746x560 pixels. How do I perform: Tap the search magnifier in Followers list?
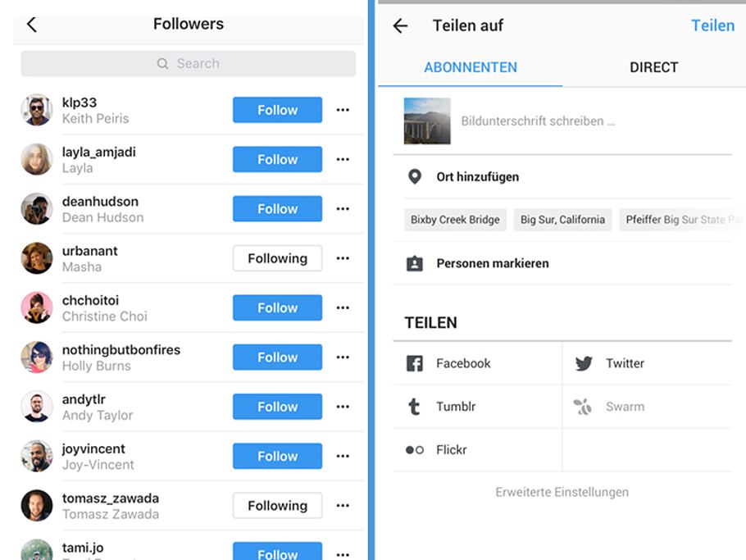tap(163, 63)
